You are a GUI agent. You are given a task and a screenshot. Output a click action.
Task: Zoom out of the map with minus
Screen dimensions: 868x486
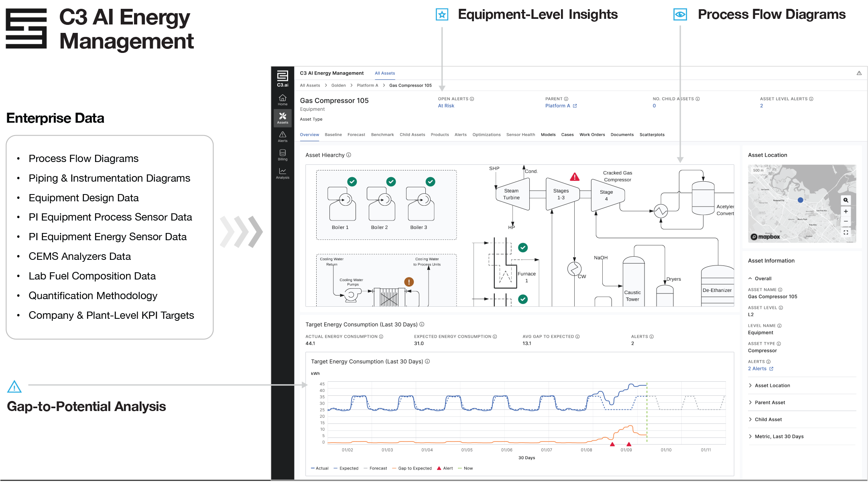click(x=846, y=221)
